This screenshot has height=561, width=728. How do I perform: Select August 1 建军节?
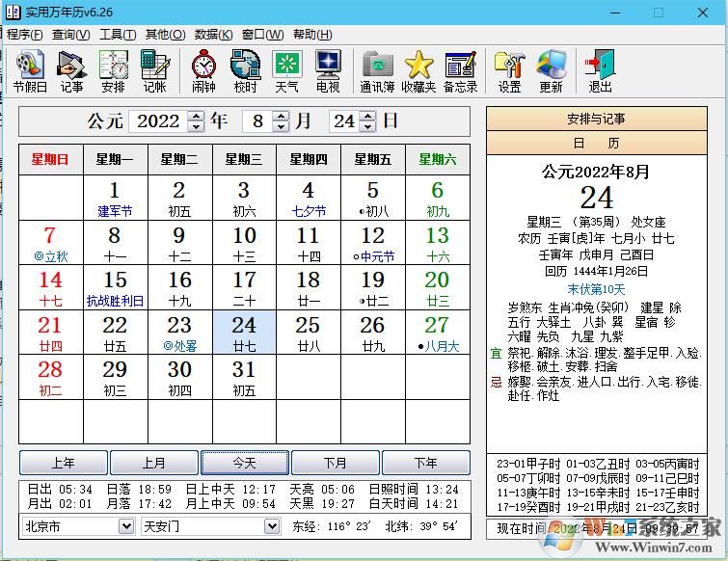[x=115, y=198]
